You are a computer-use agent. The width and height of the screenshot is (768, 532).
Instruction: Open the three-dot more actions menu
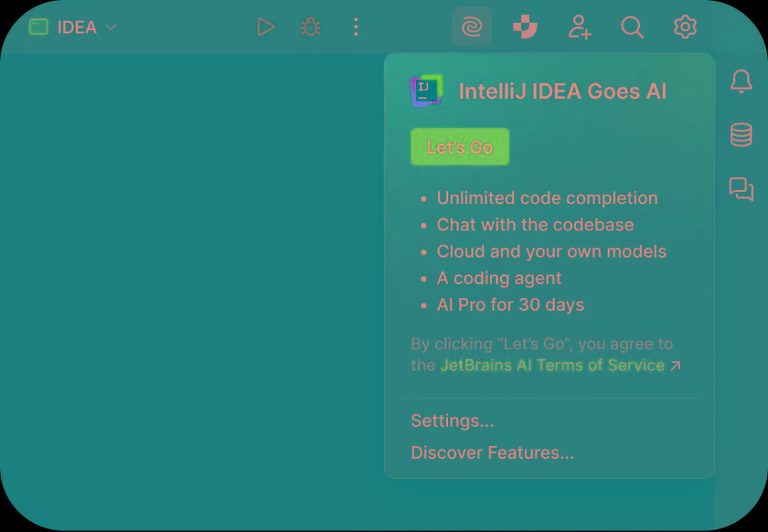coord(356,28)
